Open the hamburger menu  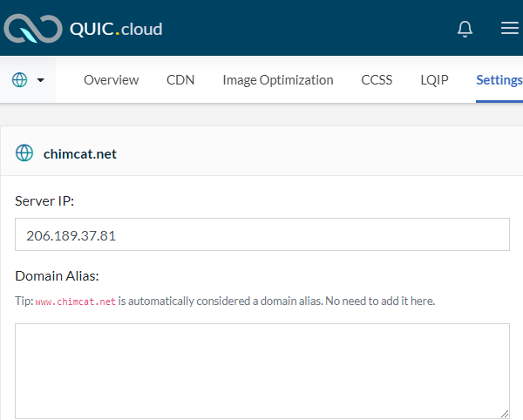click(x=510, y=29)
